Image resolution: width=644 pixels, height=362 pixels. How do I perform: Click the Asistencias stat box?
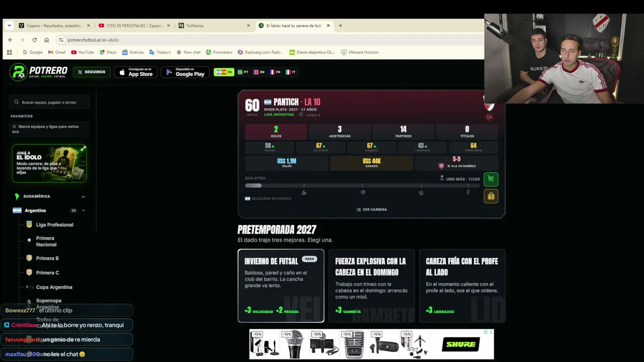pos(340,132)
